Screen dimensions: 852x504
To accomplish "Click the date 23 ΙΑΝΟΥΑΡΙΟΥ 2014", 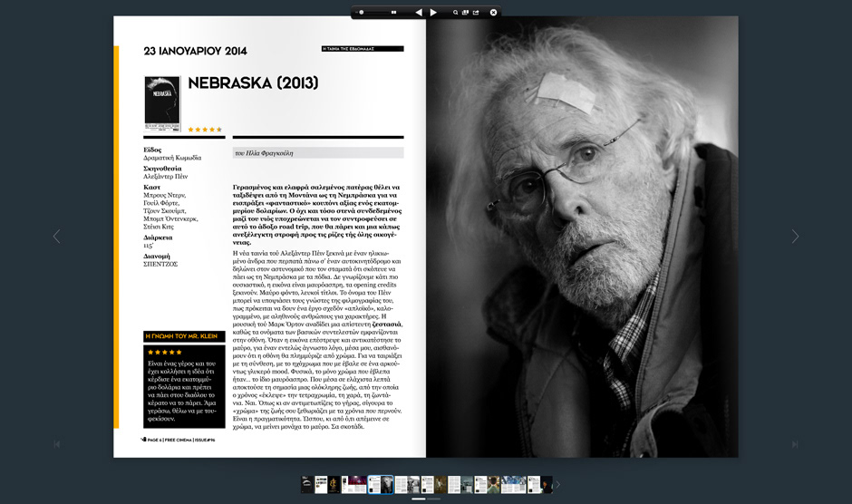I will click(x=195, y=51).
